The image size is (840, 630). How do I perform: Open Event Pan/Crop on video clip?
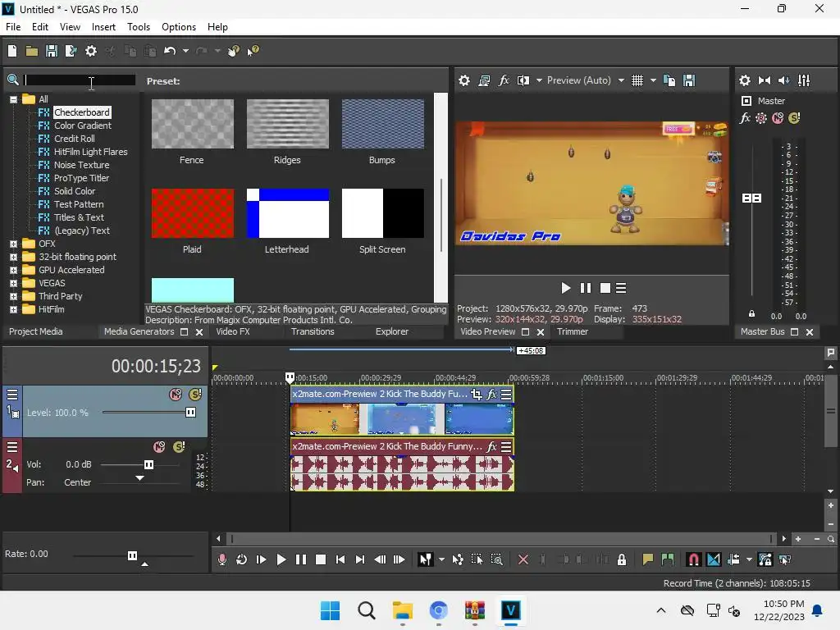coord(477,395)
